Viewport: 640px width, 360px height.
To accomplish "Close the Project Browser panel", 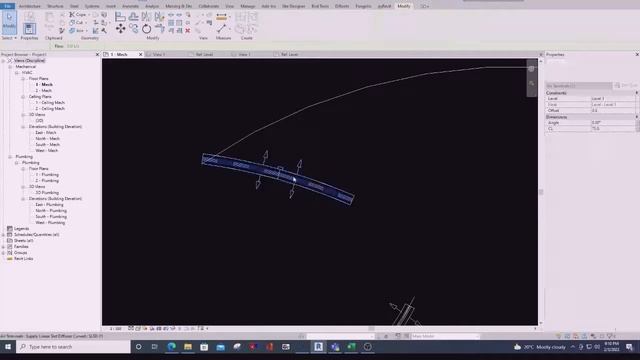I will [x=97, y=54].
